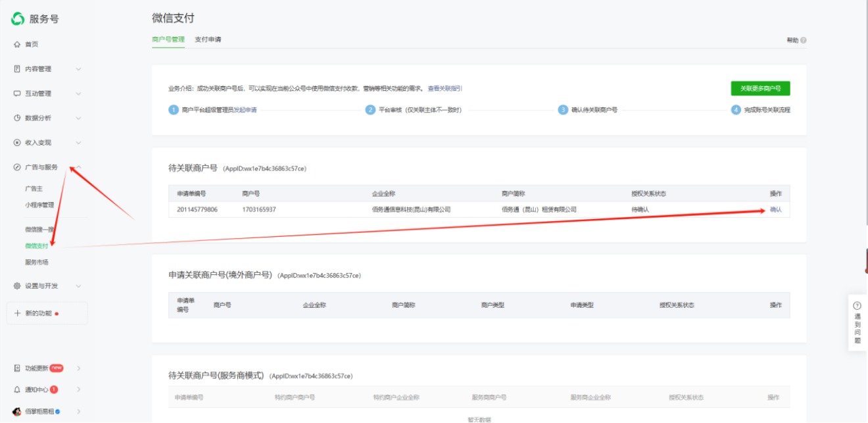
Task: Click the 微信支付 page heading
Action: [173, 18]
